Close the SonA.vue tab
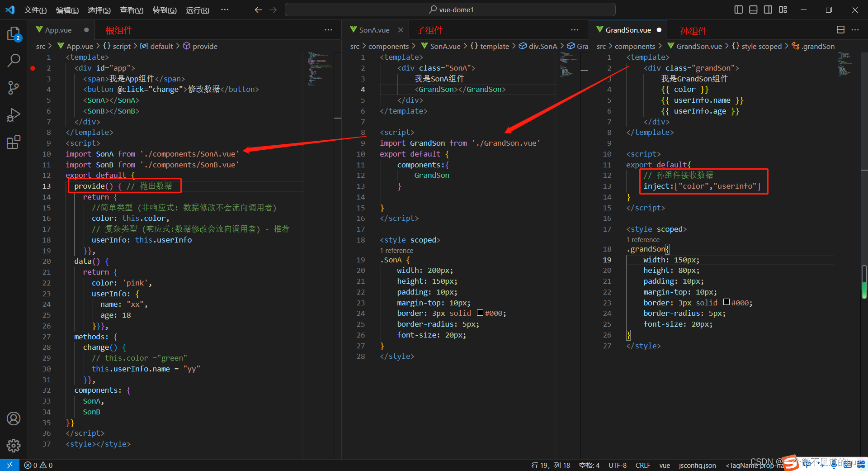 pos(401,30)
